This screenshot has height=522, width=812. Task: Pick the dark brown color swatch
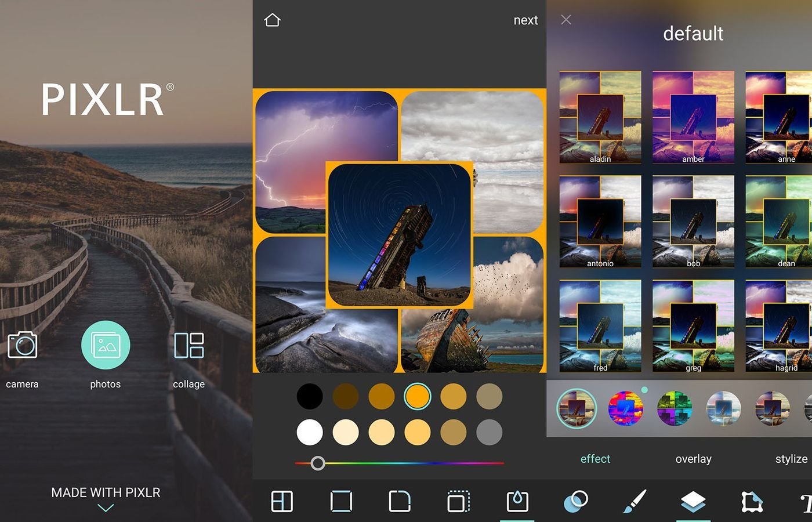346,397
